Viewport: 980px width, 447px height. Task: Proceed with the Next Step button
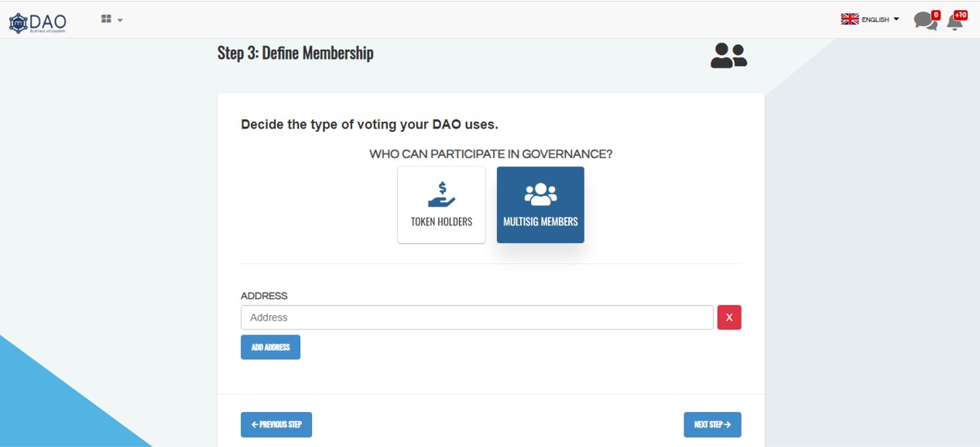click(x=712, y=425)
